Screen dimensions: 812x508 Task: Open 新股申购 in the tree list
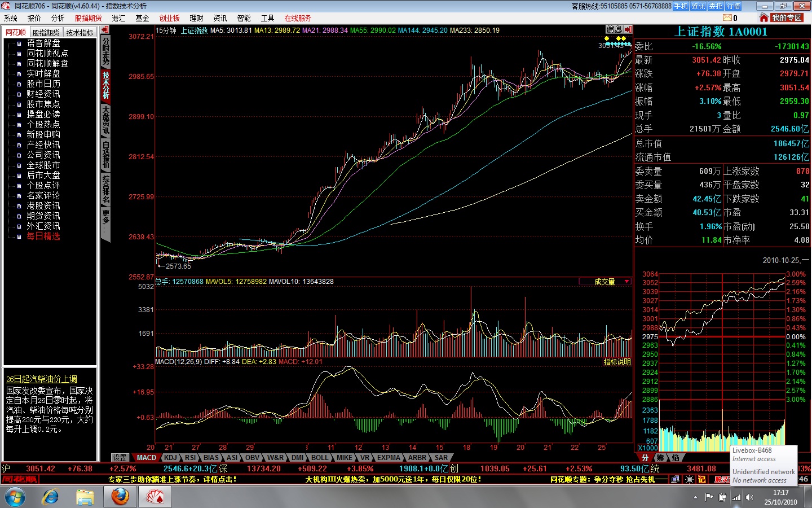click(43, 134)
